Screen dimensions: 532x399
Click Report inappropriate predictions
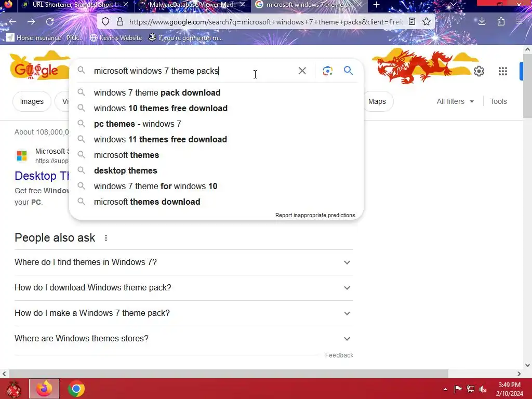[315, 215]
